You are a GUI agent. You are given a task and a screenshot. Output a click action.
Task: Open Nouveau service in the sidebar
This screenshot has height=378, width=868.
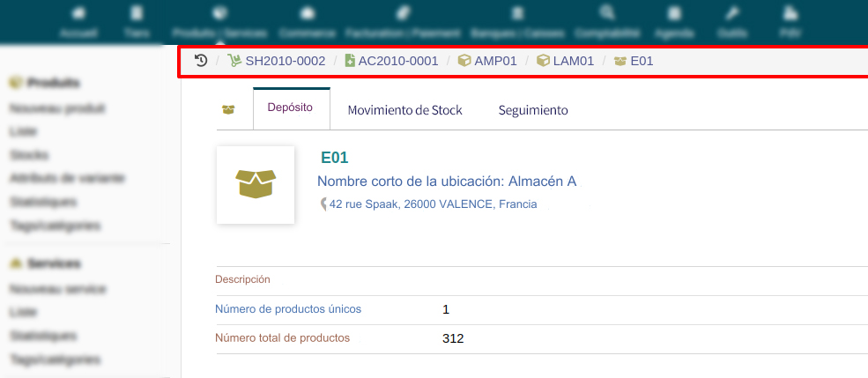click(x=58, y=290)
